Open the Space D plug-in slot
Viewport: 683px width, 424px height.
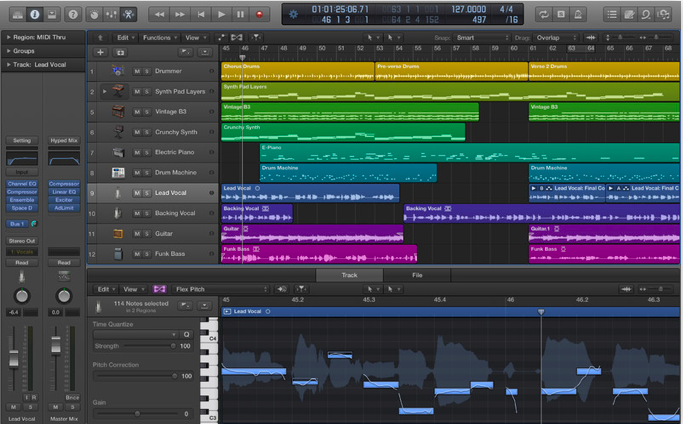[x=22, y=208]
